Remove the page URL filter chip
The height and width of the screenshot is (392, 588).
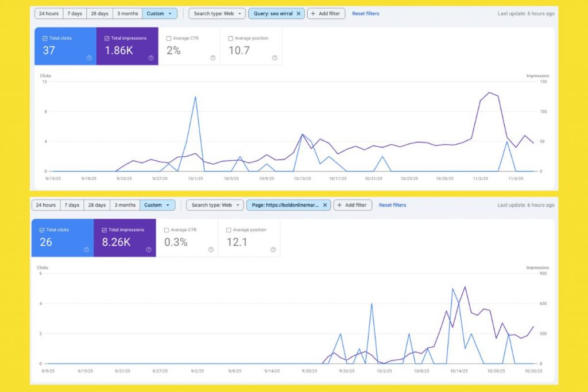coord(325,205)
